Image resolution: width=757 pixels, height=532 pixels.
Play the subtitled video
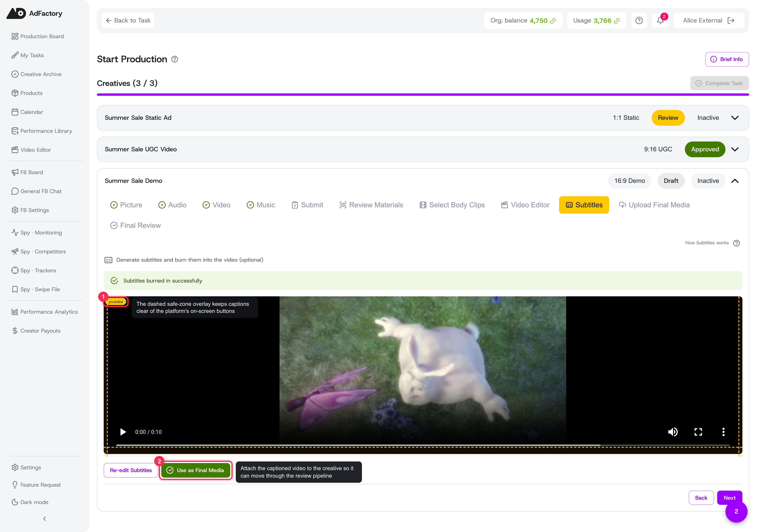[123, 432]
